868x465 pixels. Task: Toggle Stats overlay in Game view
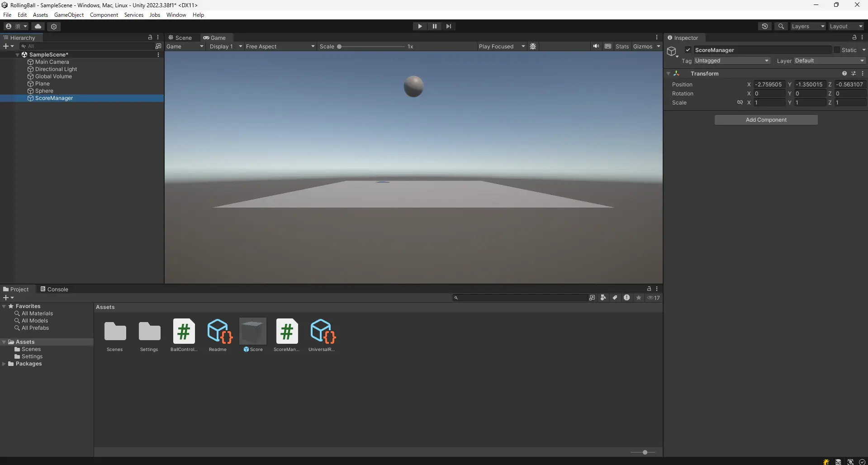click(621, 46)
